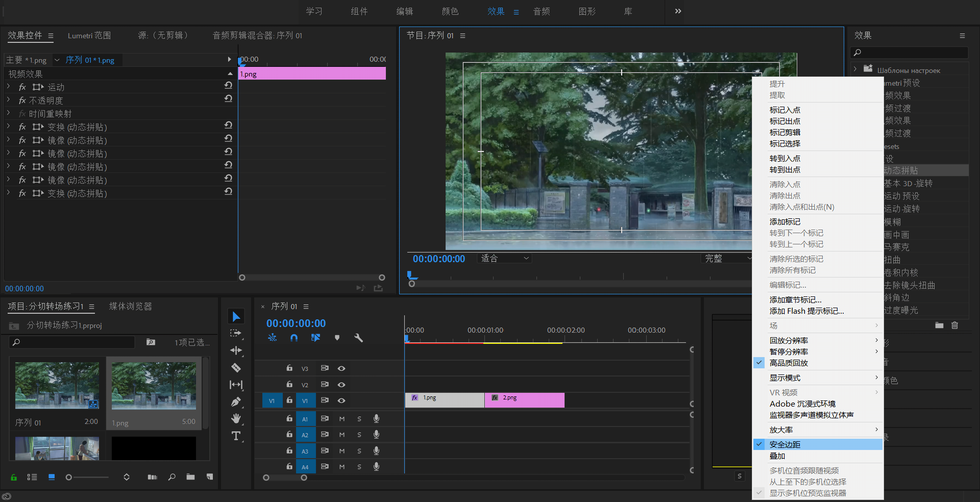Toggle V1 track output eye
The height and width of the screenshot is (502, 980).
click(x=341, y=400)
